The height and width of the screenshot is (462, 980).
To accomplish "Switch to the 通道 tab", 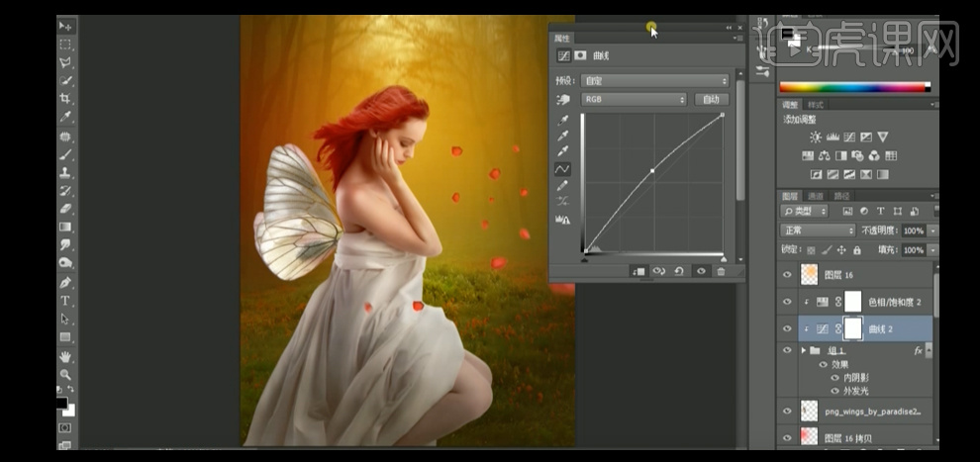I will click(x=815, y=196).
